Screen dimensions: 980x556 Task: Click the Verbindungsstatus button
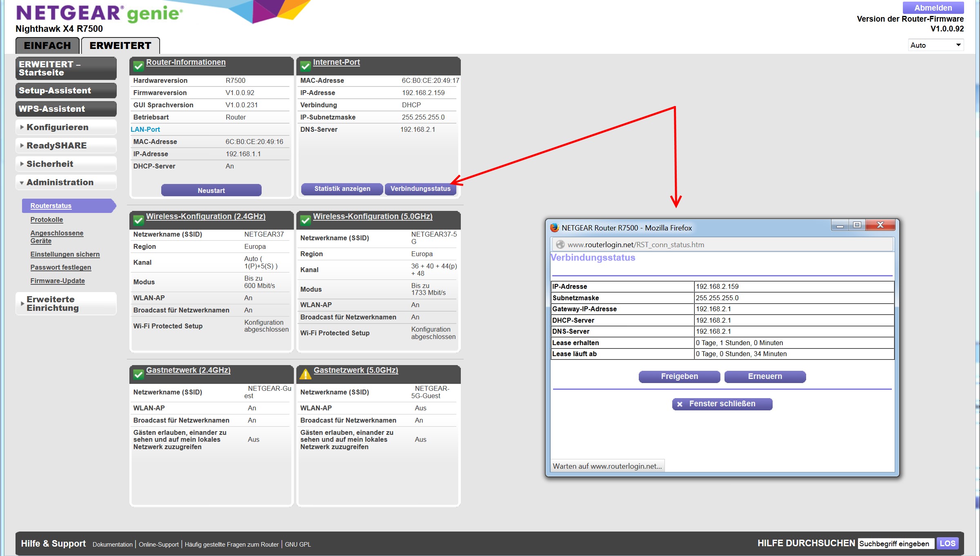coord(420,189)
